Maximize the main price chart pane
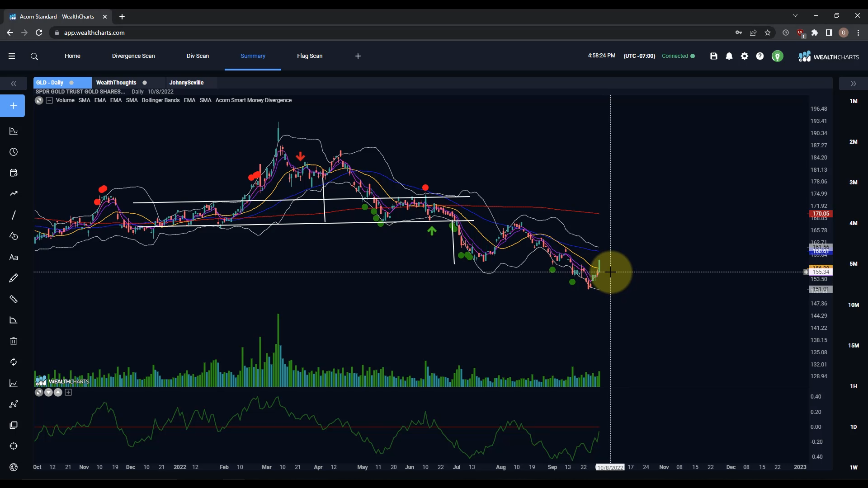 point(39,100)
